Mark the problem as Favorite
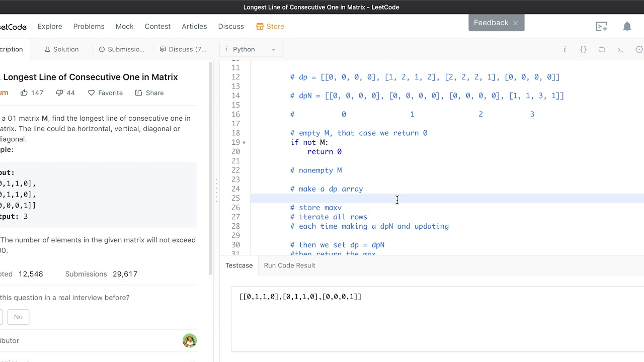644x362 pixels. point(105,93)
